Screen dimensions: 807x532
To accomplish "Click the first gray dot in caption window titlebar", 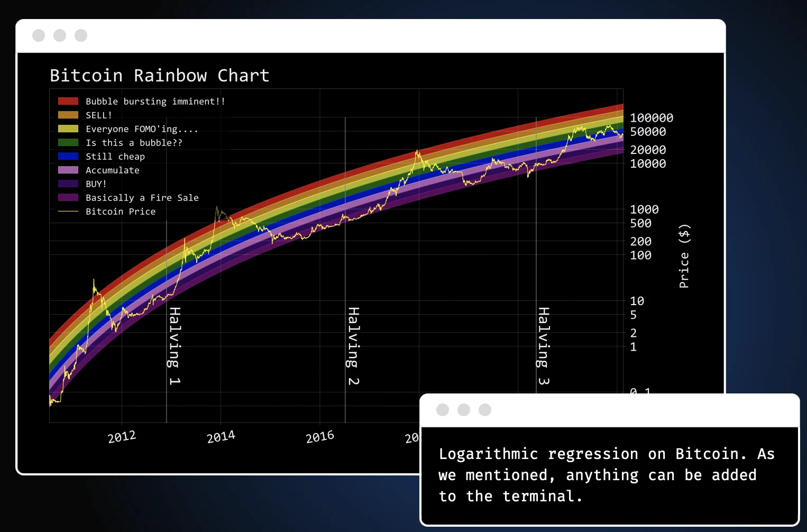I will (443, 410).
